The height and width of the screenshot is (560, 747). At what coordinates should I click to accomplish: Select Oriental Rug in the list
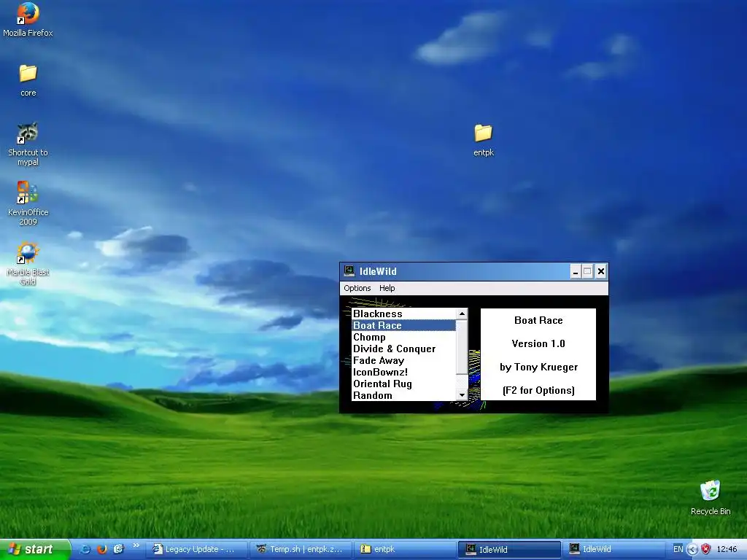click(404, 384)
